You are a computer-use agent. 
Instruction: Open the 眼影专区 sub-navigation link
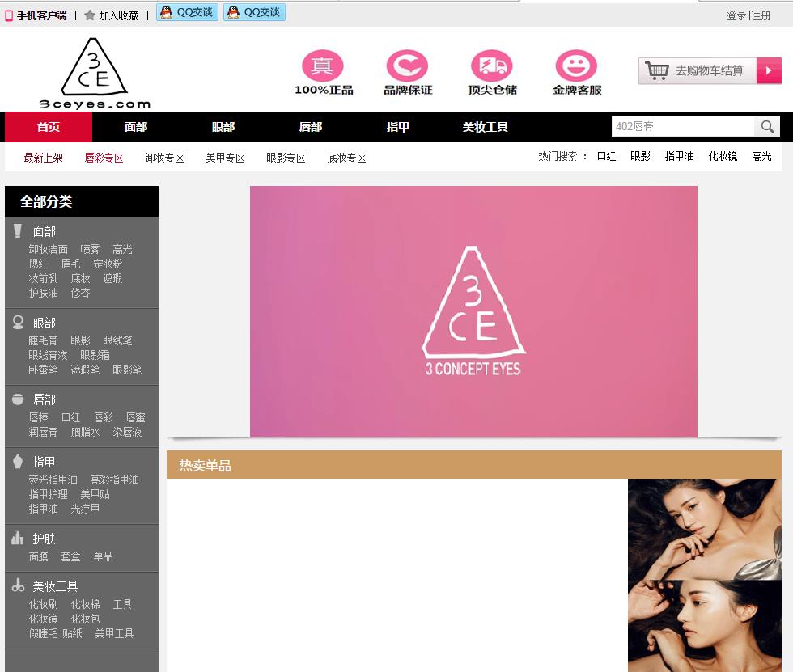click(286, 158)
